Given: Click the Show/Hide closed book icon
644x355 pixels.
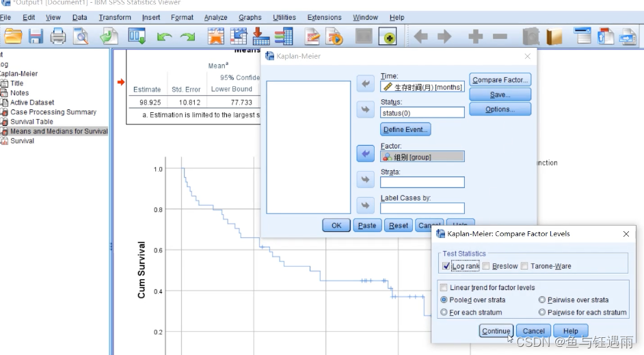Looking at the screenshot, I should tap(554, 36).
